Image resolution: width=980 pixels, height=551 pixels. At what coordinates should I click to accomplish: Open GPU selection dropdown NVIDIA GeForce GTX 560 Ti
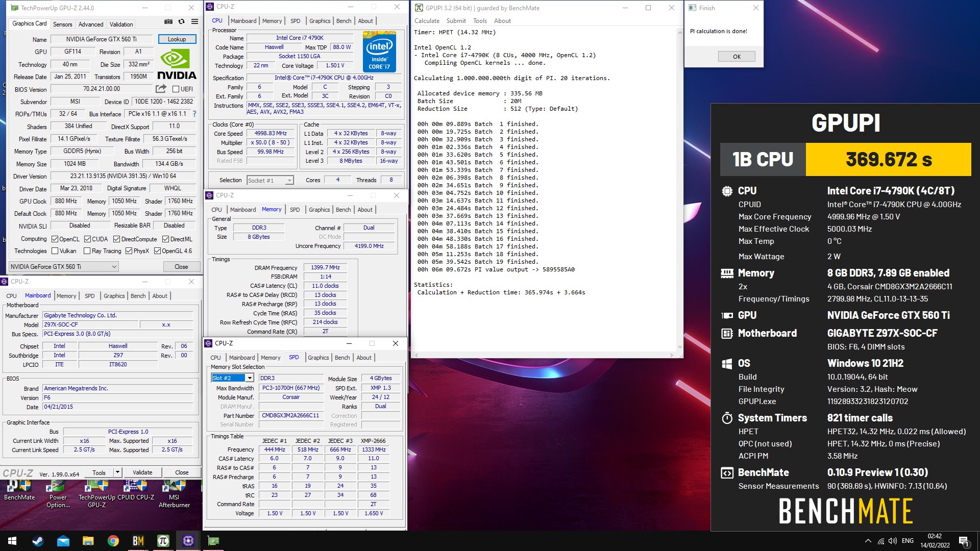[x=64, y=267]
